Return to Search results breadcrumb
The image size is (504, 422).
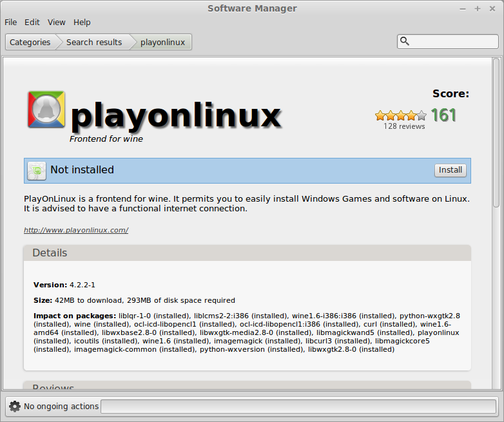click(x=94, y=42)
